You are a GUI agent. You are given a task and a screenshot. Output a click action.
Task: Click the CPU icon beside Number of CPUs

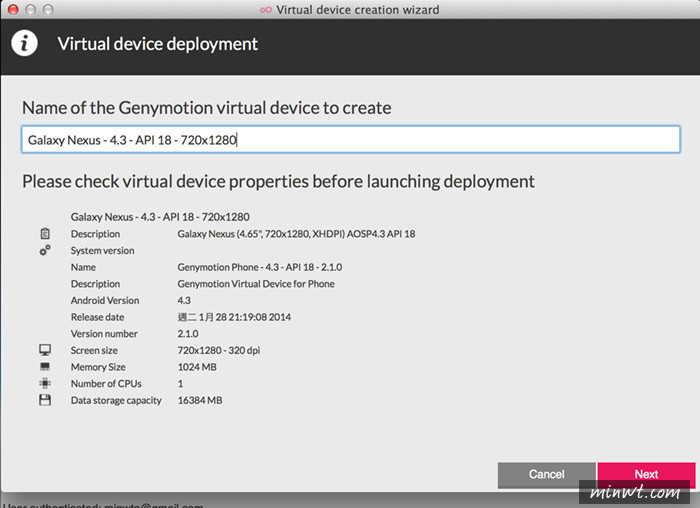click(x=45, y=383)
